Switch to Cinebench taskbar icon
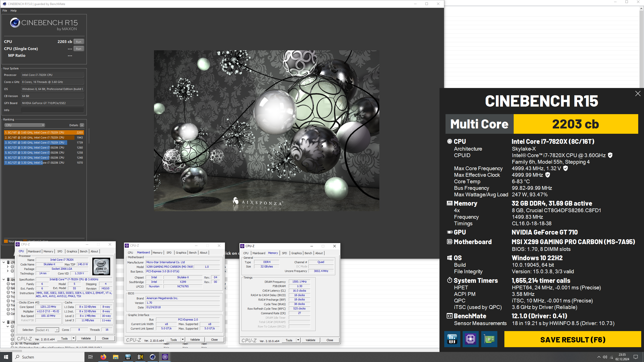Viewport: 644px width, 362px height. [x=152, y=357]
